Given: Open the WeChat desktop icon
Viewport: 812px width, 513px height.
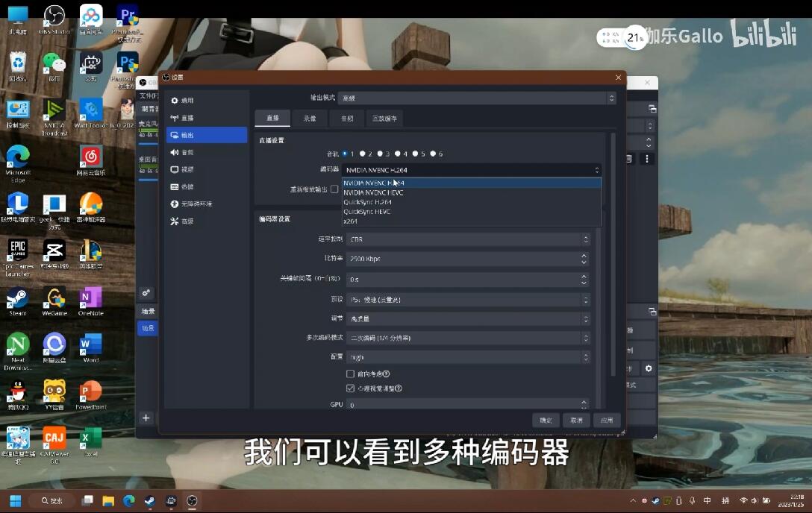Looking at the screenshot, I should (x=54, y=66).
